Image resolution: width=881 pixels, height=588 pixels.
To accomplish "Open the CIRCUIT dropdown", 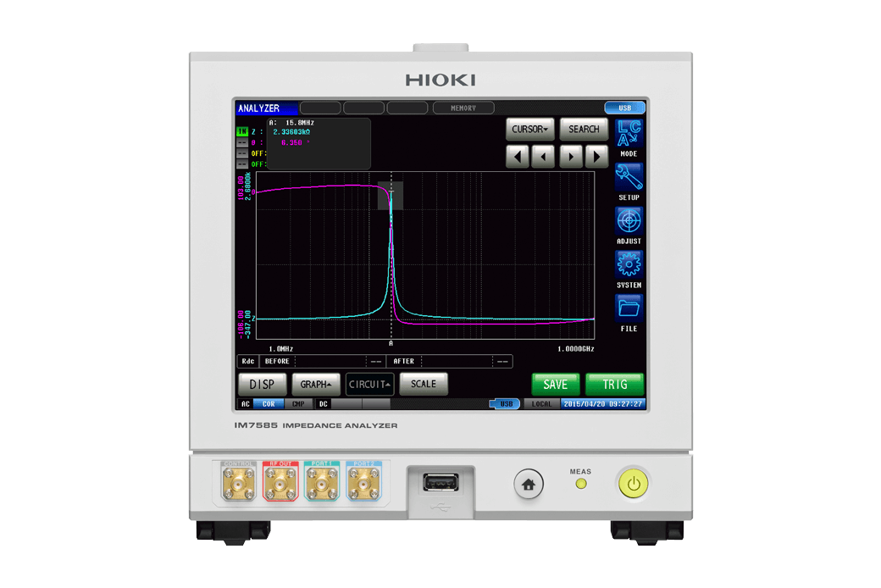I will click(x=369, y=384).
